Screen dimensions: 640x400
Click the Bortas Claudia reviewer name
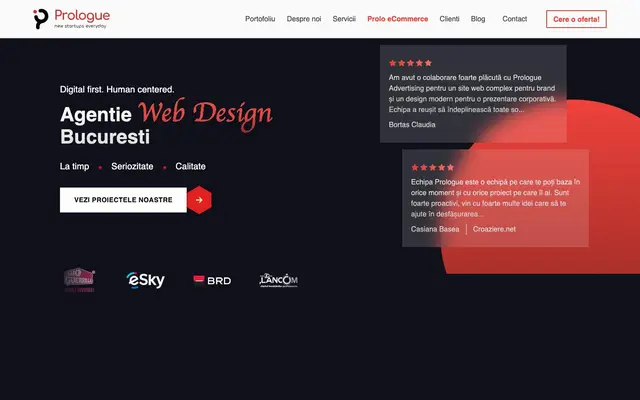[412, 124]
